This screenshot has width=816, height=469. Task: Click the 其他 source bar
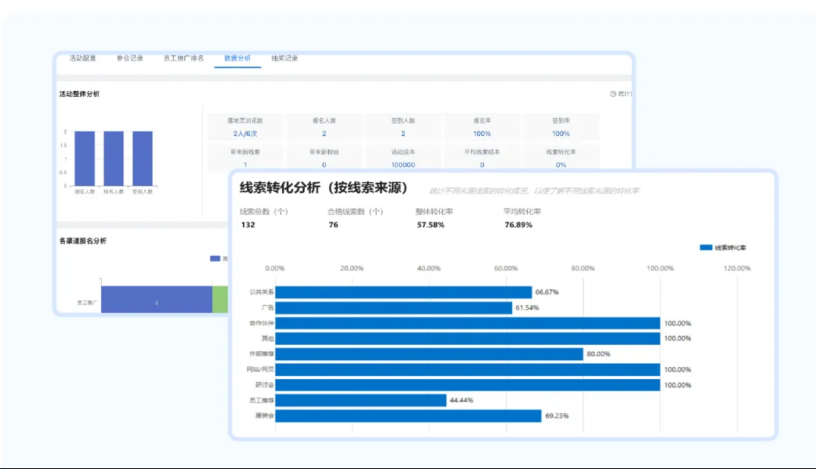point(467,338)
